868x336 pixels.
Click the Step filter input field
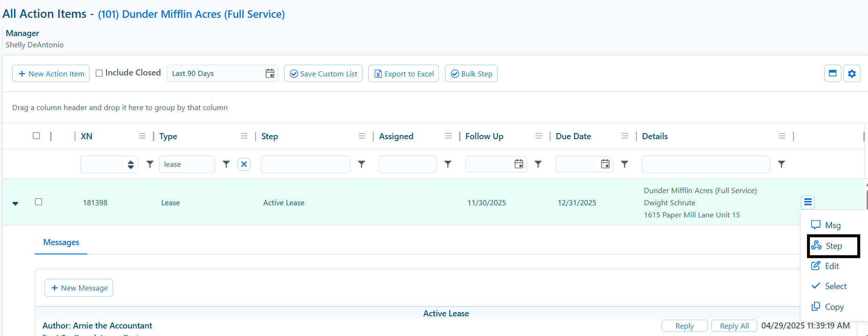[x=305, y=164]
